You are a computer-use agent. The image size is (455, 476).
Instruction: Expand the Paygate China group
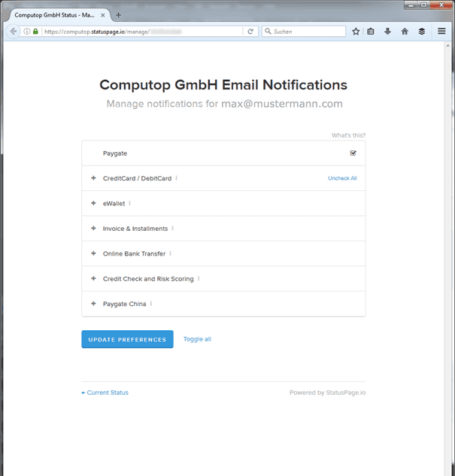pyautogui.click(x=93, y=304)
